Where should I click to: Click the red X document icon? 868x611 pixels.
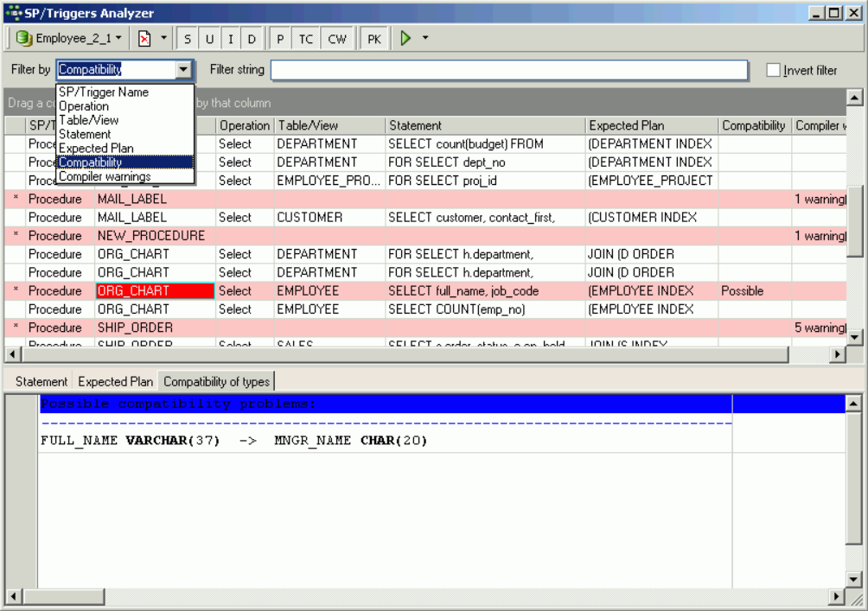coord(144,39)
